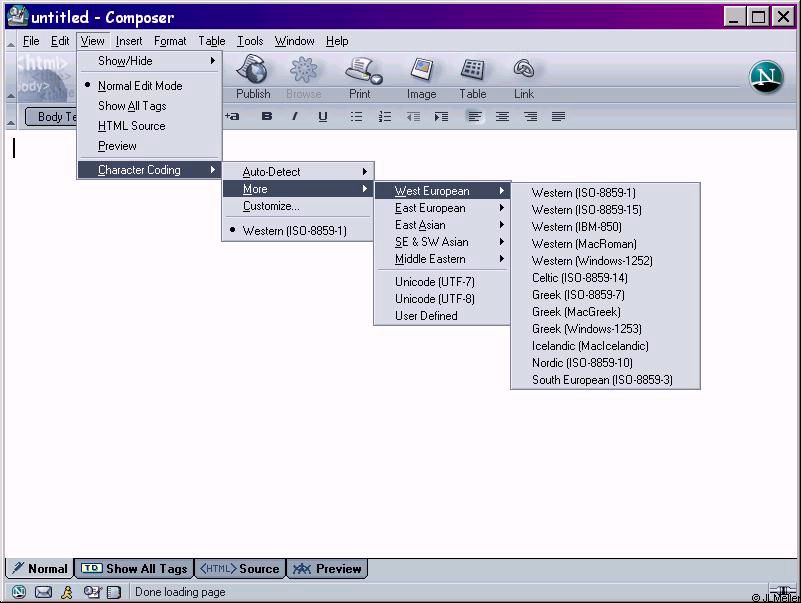Open Navigator from the status bar icon
Viewport: 801px width, 603px height.
pyautogui.click(x=19, y=592)
